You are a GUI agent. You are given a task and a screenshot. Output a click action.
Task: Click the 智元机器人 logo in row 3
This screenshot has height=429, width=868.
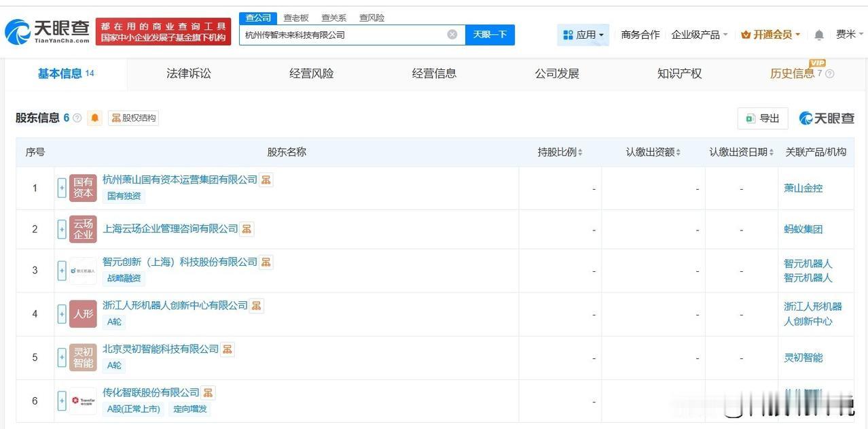tap(84, 271)
